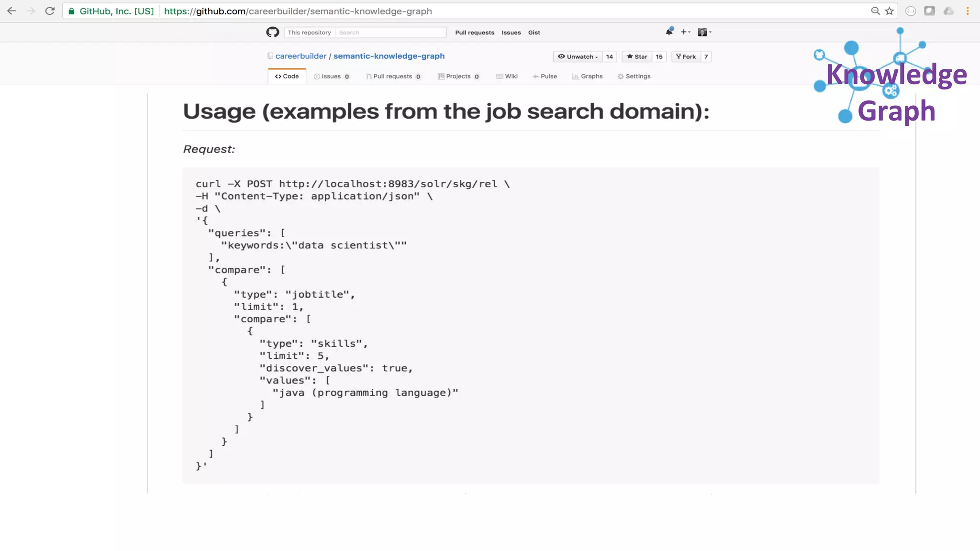Click Gist in top navigation
This screenshot has height=551, width=980.
coord(534,33)
